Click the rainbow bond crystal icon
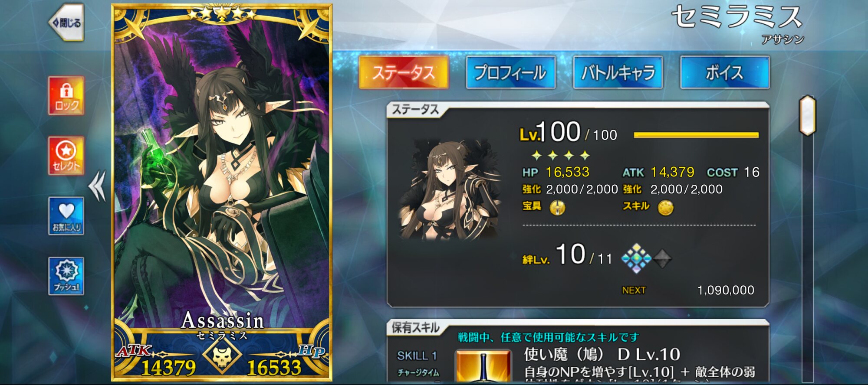The image size is (868, 385). pos(636,258)
